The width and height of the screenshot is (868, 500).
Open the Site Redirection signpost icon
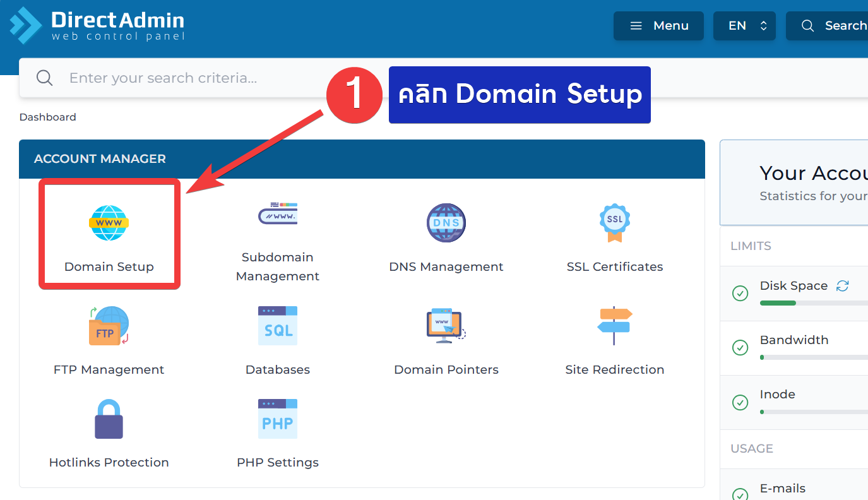(614, 326)
